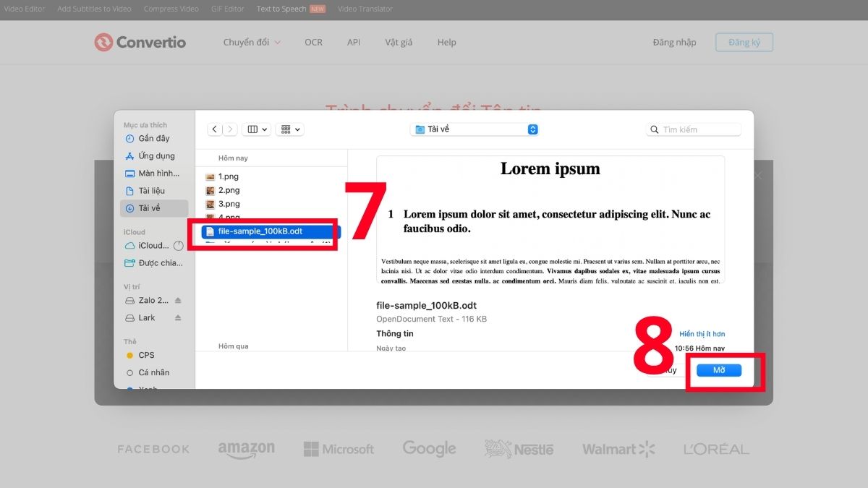Eject the Lark volume
Viewport: 868px width, 488px height.
pyautogui.click(x=178, y=318)
